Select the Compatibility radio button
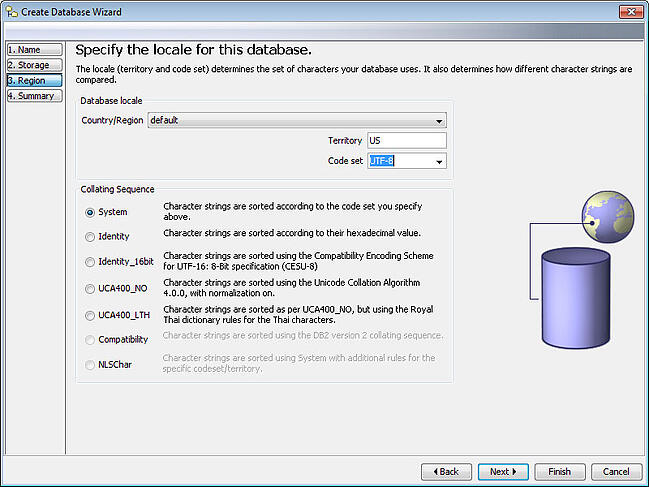649x487 pixels. 90,340
